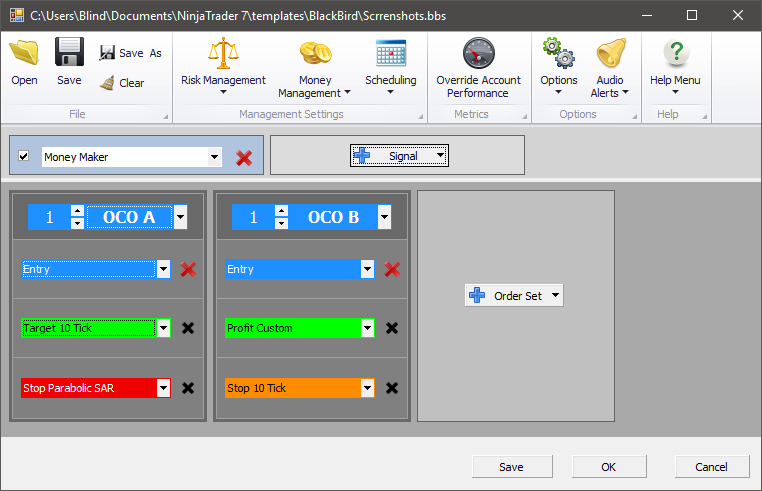This screenshot has width=762, height=491.
Task: Expand Stop Parabolic SAR dropdown
Action: [x=163, y=388]
